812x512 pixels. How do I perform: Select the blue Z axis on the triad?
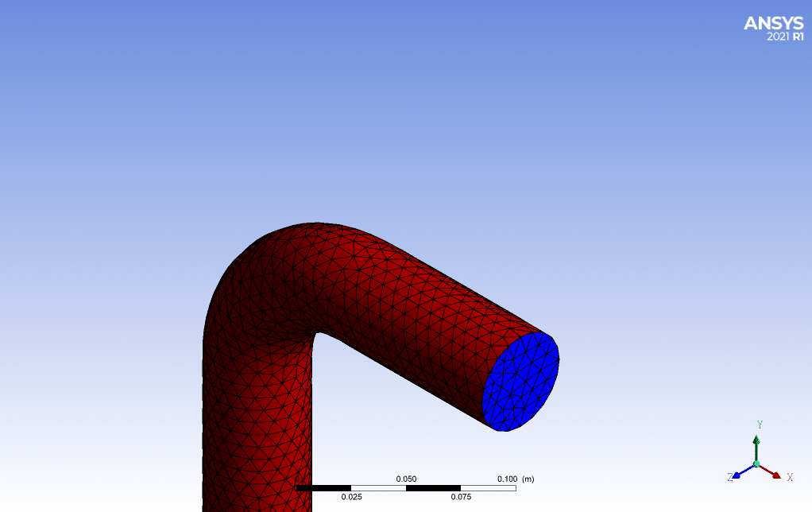(x=739, y=473)
